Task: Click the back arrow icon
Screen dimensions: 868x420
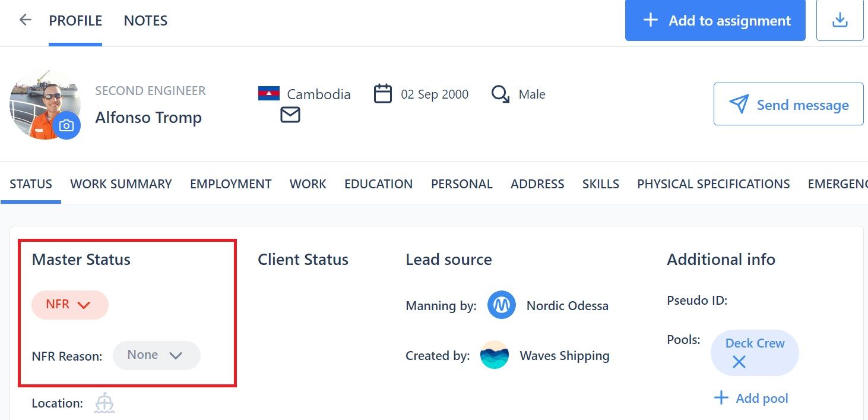Action: 25,20
